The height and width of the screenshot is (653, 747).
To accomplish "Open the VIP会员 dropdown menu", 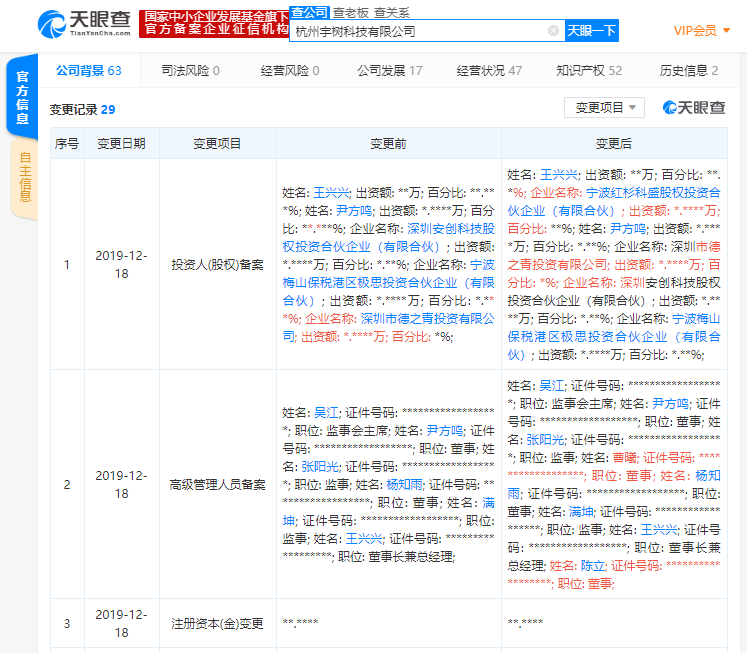I will point(702,31).
